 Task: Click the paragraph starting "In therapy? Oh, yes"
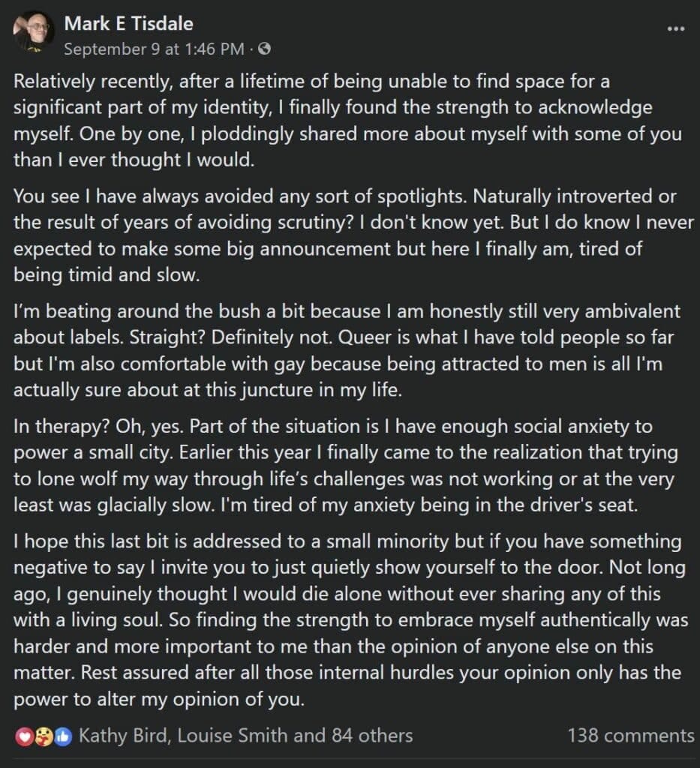345,466
